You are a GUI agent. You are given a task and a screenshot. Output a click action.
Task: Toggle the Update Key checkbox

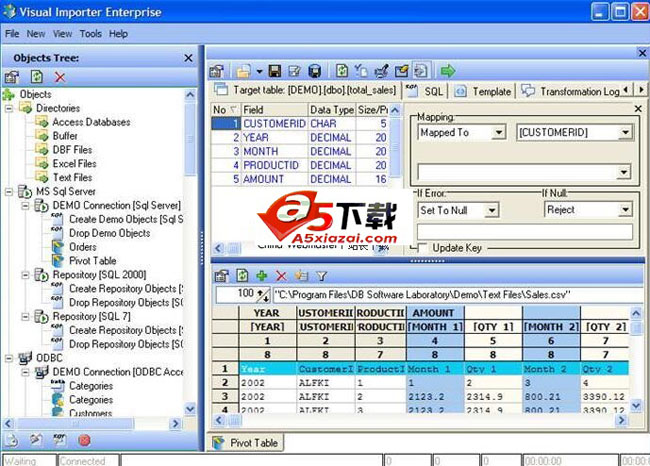pos(422,248)
